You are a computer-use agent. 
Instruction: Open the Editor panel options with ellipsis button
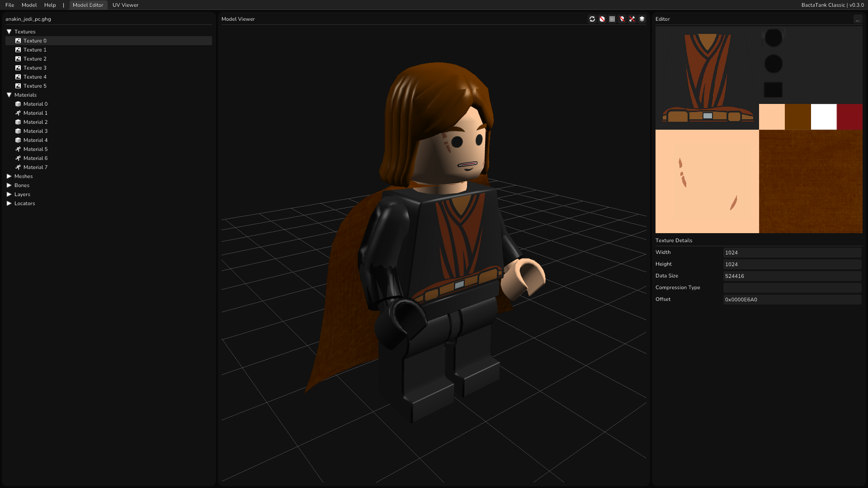tap(858, 19)
